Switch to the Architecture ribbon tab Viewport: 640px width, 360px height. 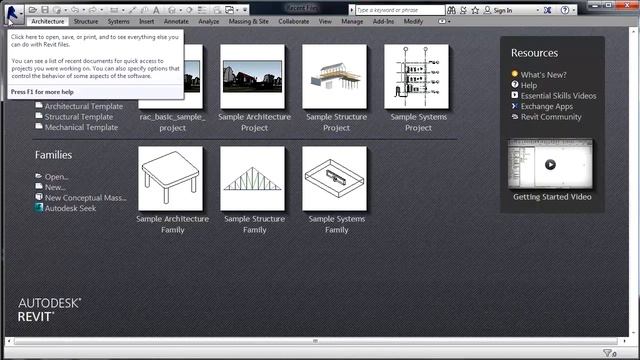click(x=47, y=21)
